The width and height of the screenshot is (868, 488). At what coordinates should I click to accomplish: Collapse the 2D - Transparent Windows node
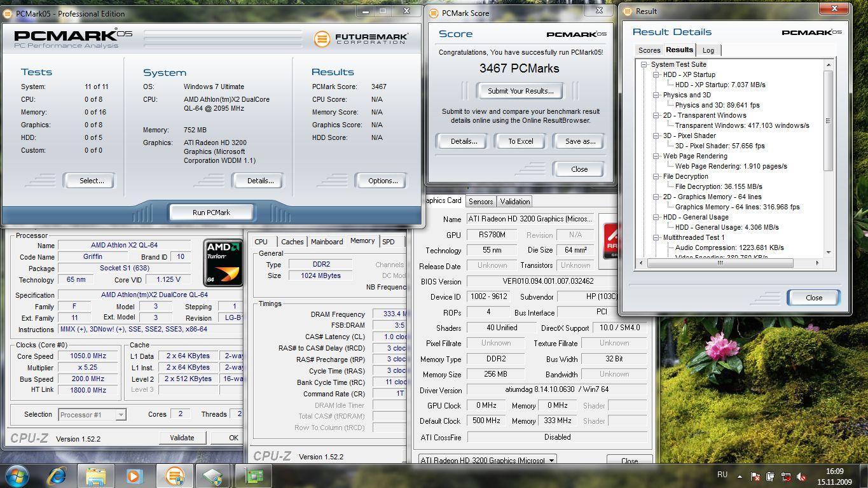656,115
